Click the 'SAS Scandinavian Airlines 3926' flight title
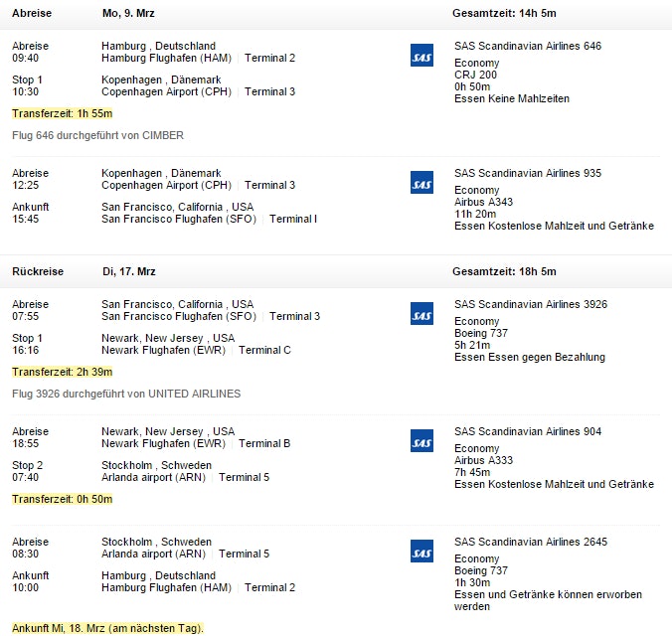 (530, 304)
